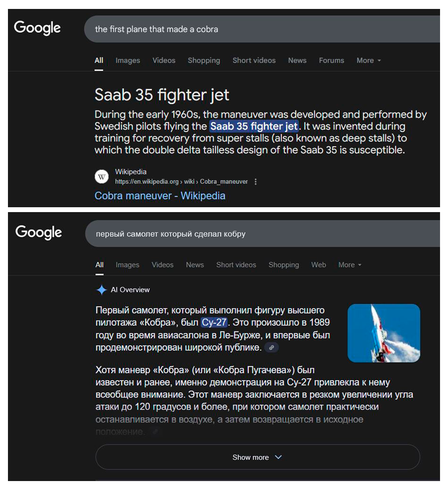Click the highlighted Saab 35 fighter jet text
Screen dimensions: 448x489
click(x=254, y=126)
